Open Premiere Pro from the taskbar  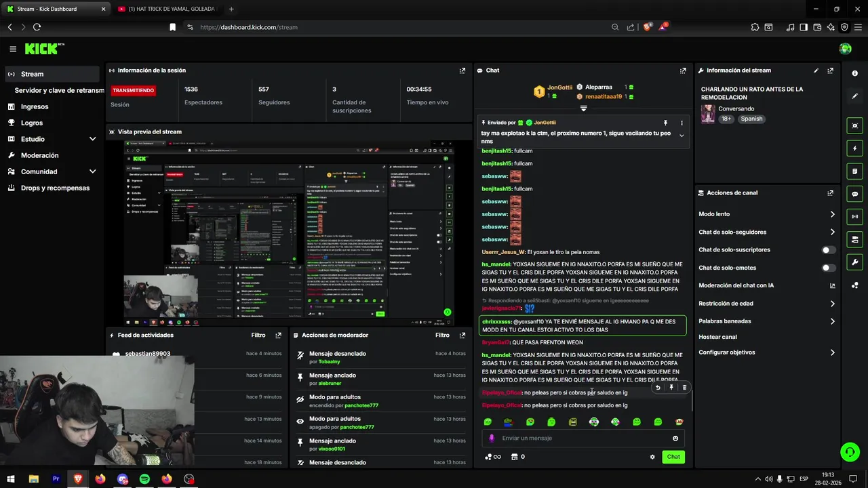(x=56, y=479)
